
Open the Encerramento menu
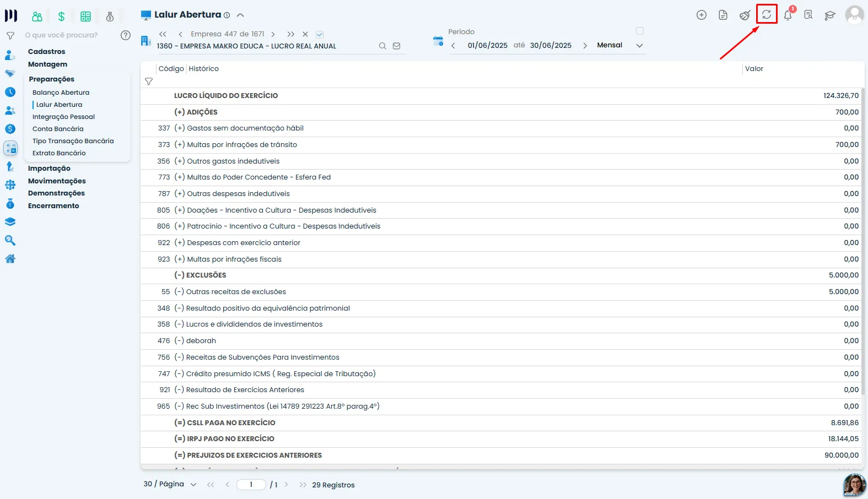tap(53, 206)
